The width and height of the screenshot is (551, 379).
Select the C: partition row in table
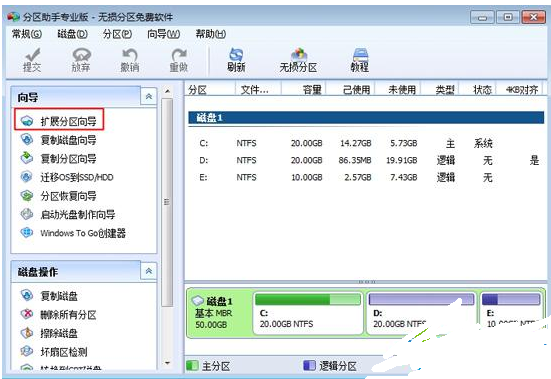[x=366, y=143]
